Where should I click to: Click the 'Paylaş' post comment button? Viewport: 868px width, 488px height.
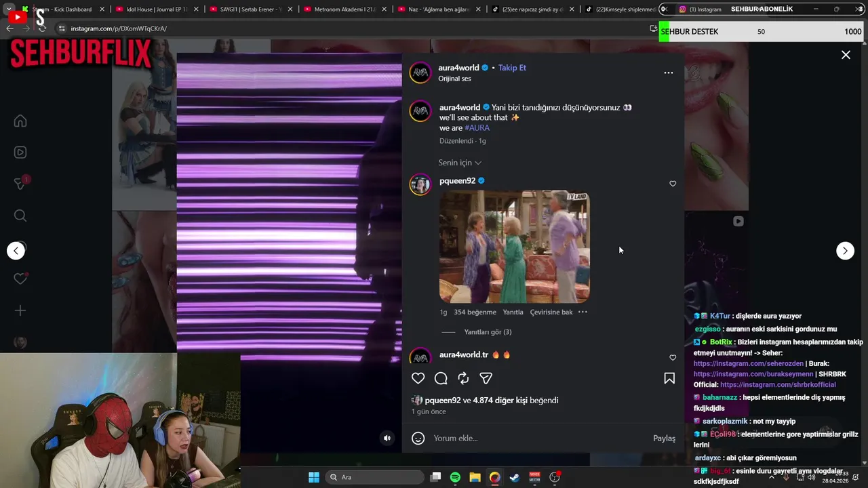click(664, 439)
